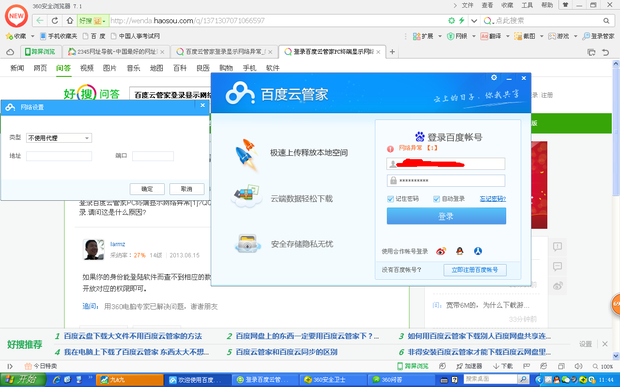
Task: Open the 网银 toolbar item
Action: 457,36
